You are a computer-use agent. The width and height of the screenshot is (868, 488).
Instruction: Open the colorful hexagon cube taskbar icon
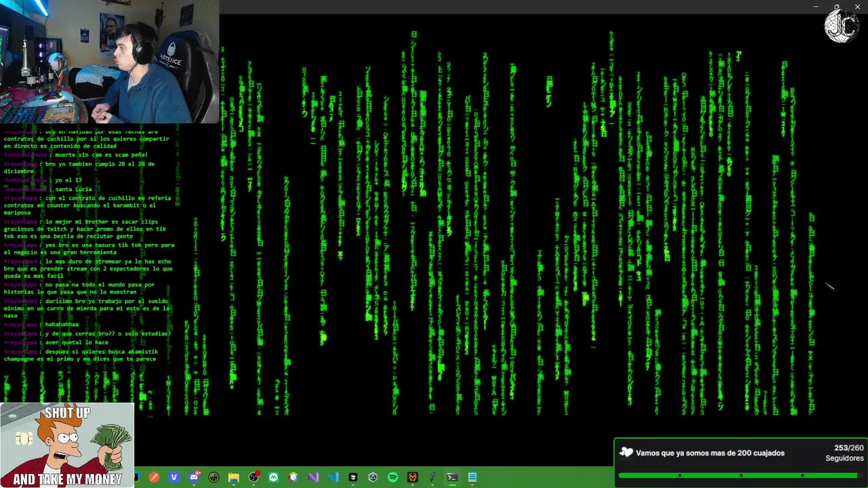tap(293, 477)
